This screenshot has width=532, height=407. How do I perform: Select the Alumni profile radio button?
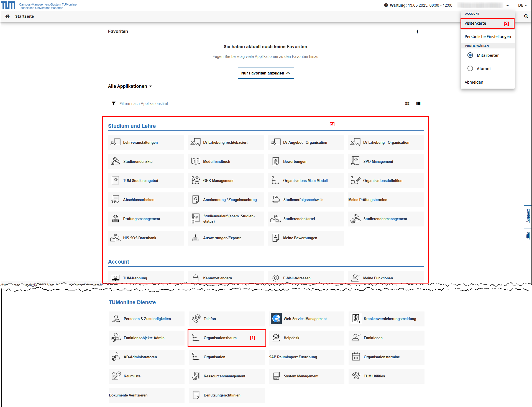[x=470, y=68]
